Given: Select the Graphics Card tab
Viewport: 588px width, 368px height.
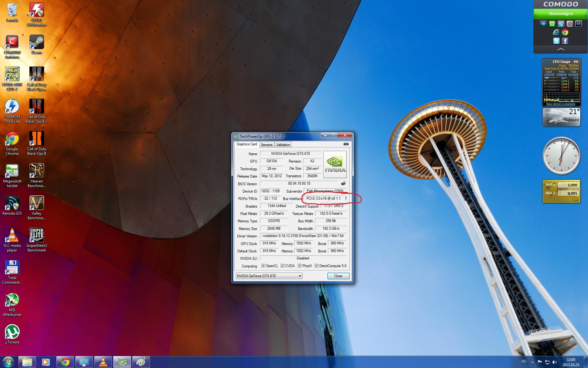Looking at the screenshot, I should click(247, 144).
